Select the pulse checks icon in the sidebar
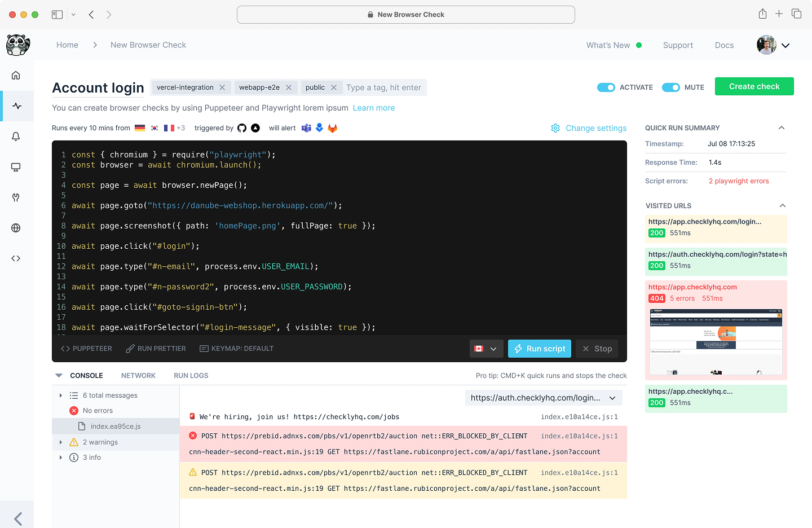The height and width of the screenshot is (528, 812). click(x=17, y=106)
